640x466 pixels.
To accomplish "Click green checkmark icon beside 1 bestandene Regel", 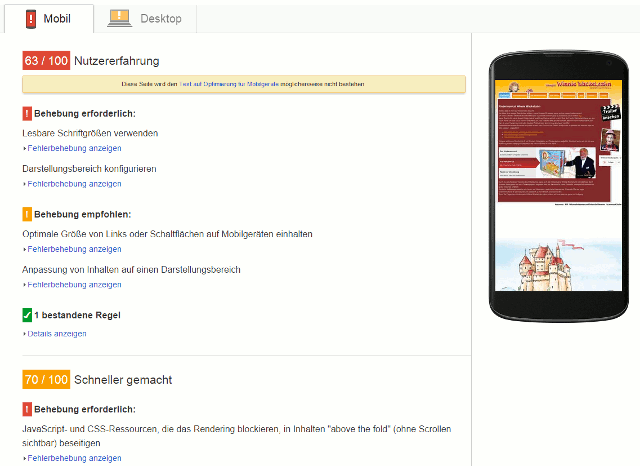I will [27, 315].
